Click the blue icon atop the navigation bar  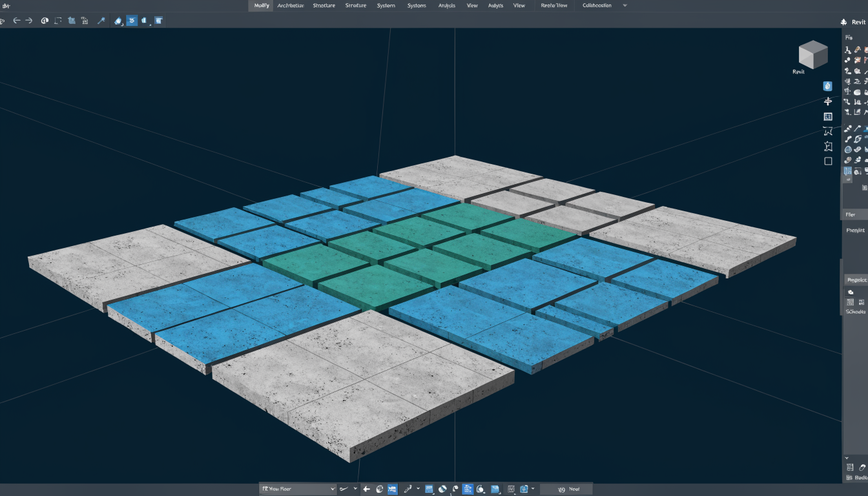(828, 86)
